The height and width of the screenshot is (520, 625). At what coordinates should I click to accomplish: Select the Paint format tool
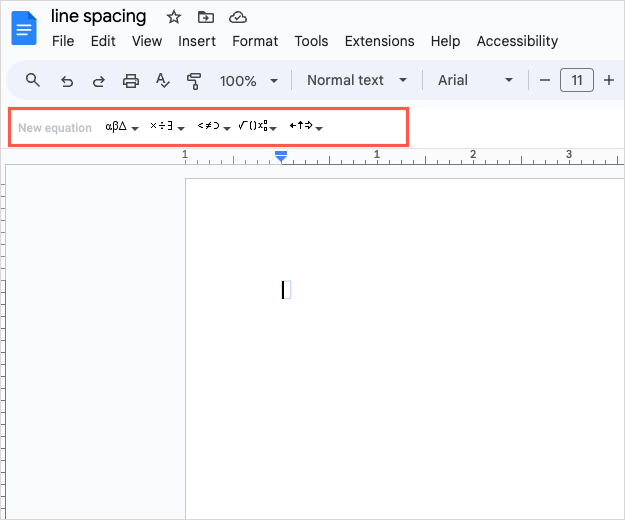[194, 81]
